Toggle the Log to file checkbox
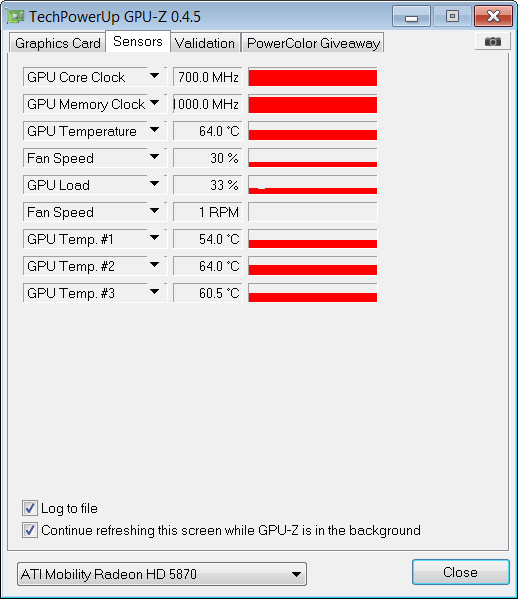Viewport: 518px width, 599px height. coord(30,508)
